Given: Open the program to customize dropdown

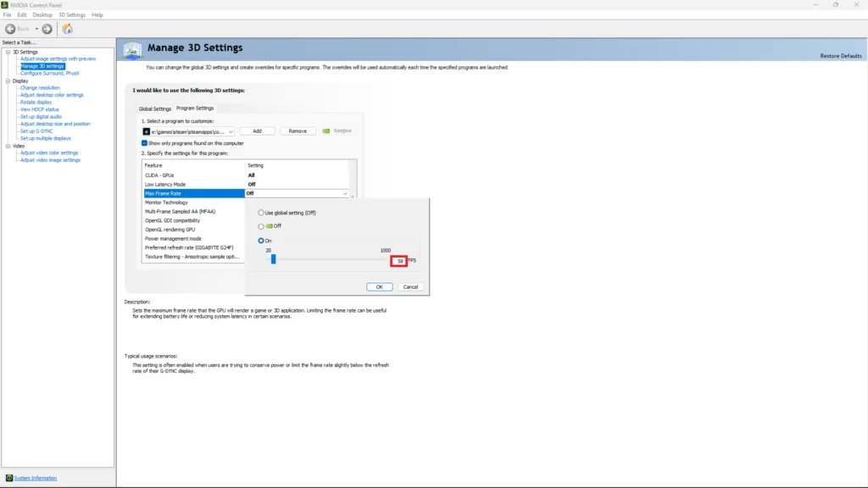Looking at the screenshot, I should (x=231, y=131).
